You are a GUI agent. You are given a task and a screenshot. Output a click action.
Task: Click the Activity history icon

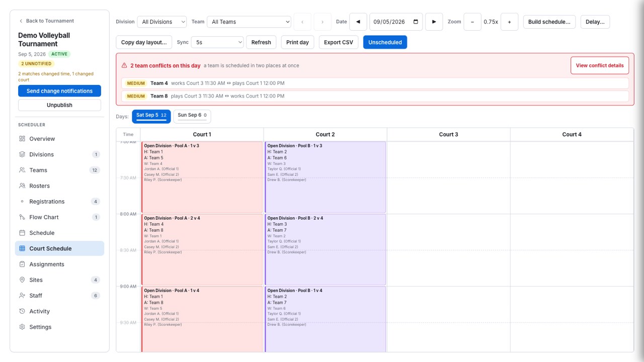click(22, 311)
